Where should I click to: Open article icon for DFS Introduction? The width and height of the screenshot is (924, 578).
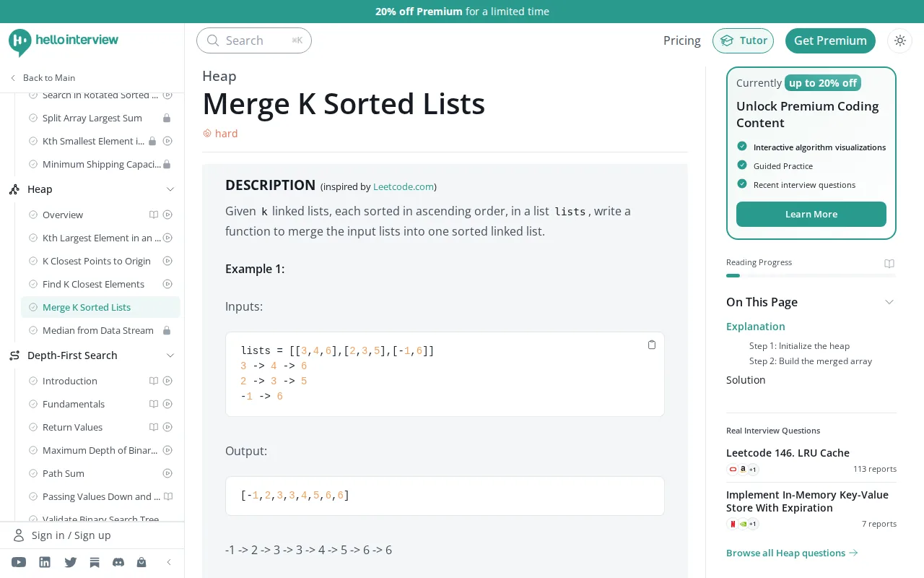click(153, 381)
